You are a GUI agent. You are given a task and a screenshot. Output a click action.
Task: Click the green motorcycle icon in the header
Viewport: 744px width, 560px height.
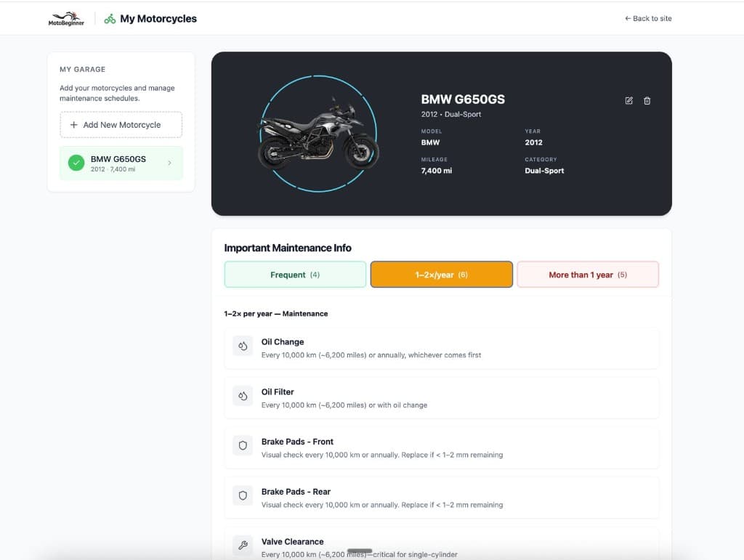pos(109,18)
